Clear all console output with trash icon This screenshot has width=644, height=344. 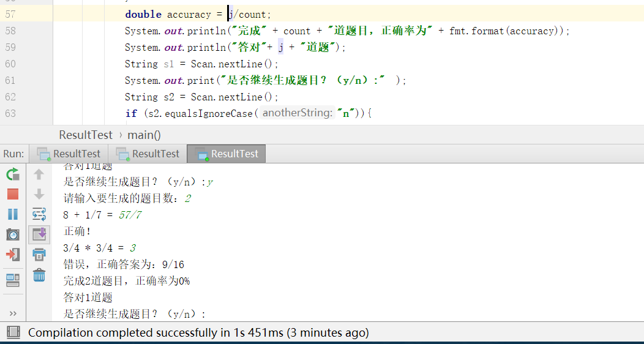pyautogui.click(x=39, y=275)
